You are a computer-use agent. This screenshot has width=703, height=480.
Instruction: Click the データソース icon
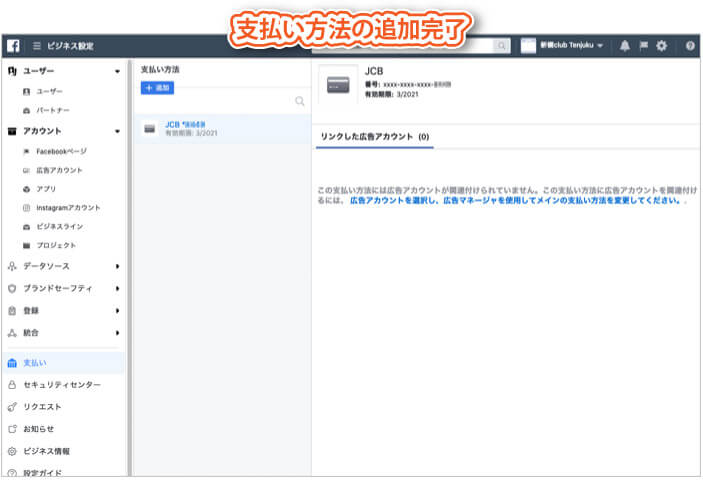point(12,266)
